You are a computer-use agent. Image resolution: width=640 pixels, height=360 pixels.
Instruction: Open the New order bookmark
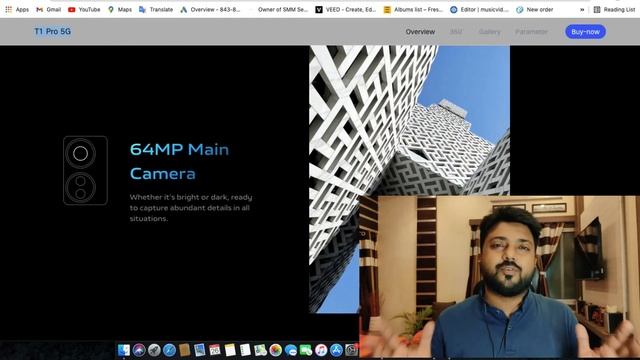click(535, 9)
